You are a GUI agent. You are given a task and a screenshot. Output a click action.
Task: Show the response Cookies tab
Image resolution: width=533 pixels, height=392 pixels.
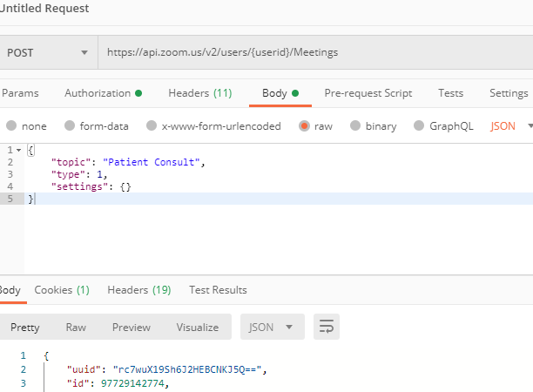[x=62, y=290]
